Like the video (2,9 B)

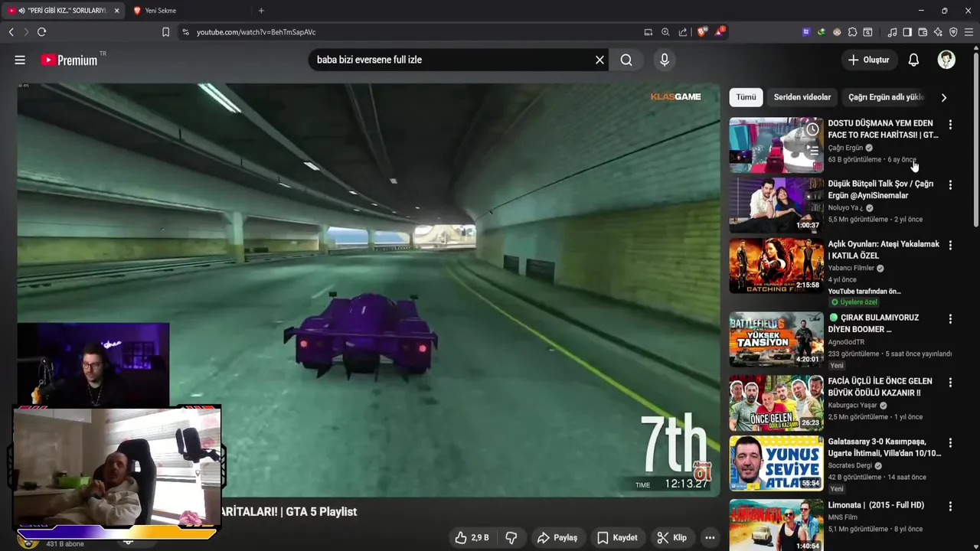[x=472, y=538]
